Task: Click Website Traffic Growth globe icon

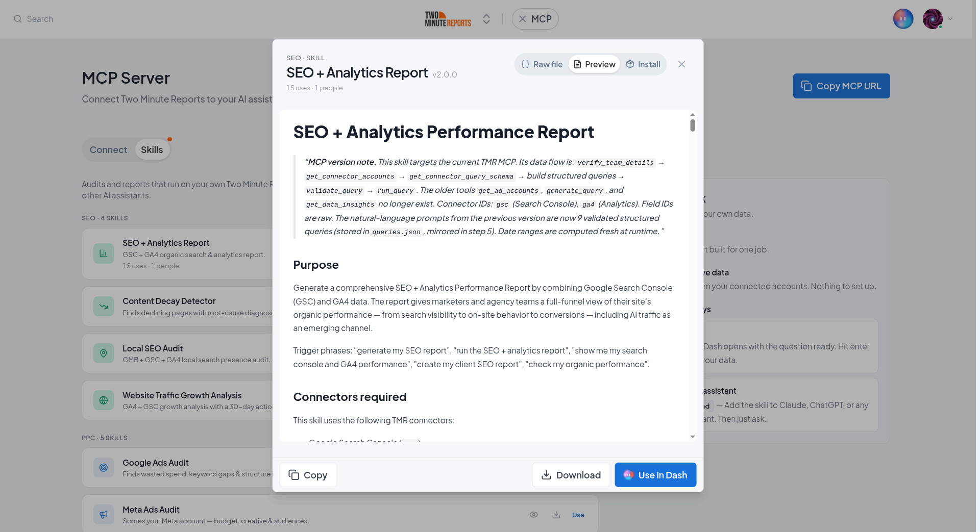Action: point(104,400)
